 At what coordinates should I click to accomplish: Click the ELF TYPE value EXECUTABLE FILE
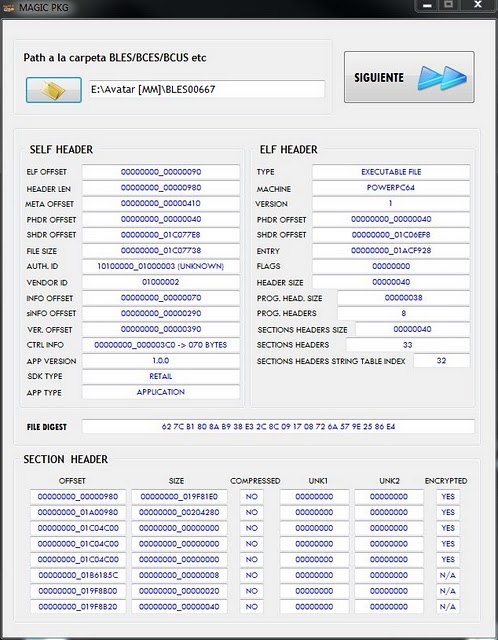391,172
